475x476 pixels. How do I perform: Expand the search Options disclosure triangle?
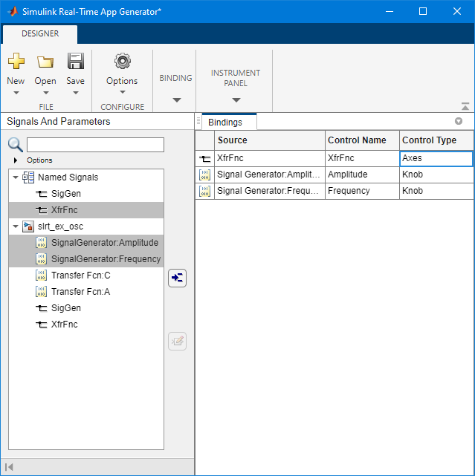coord(16,160)
